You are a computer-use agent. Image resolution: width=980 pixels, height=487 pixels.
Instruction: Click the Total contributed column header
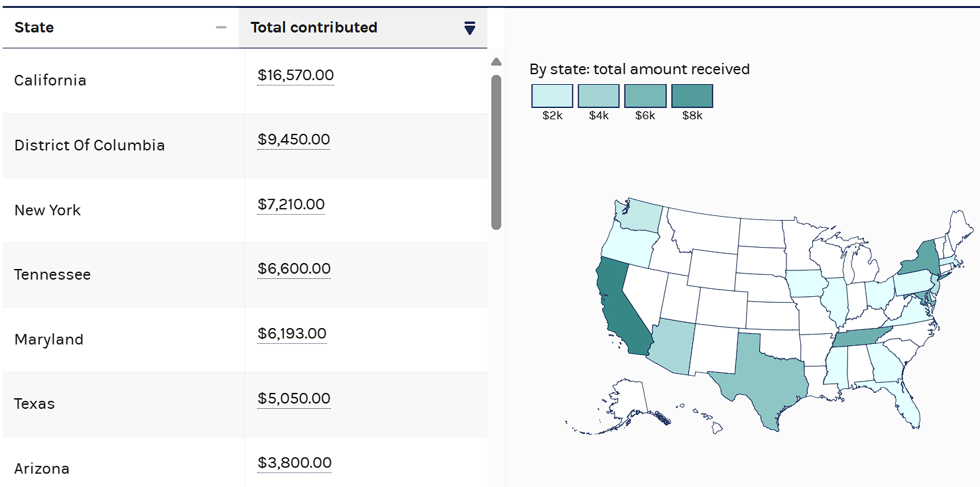[x=314, y=28]
